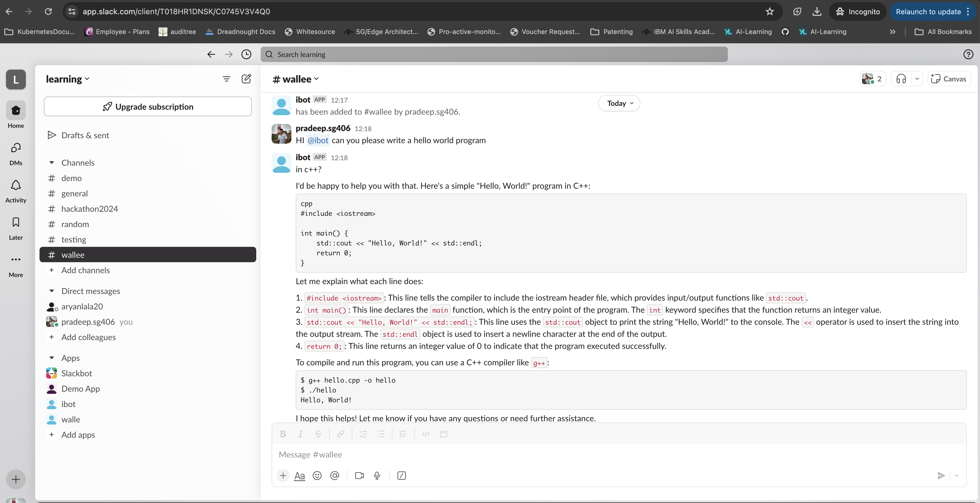Switch to the hackathon2024 channel
The height and width of the screenshot is (503, 980).
tap(89, 209)
